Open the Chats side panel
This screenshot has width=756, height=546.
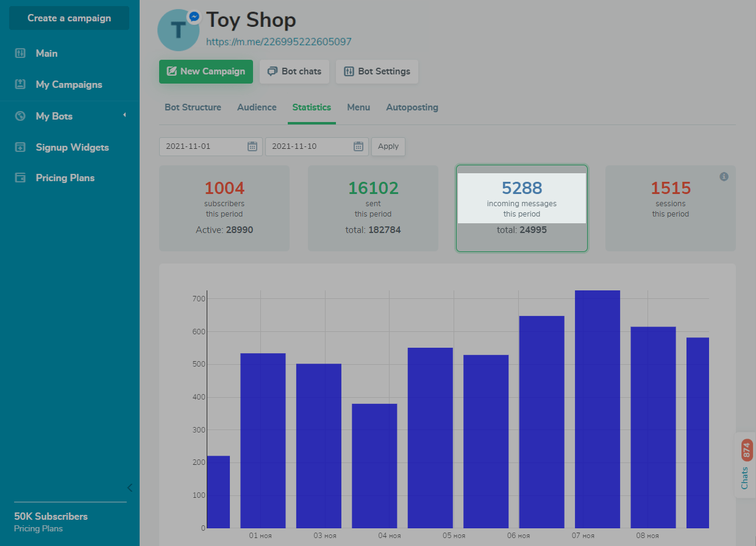[x=745, y=465]
